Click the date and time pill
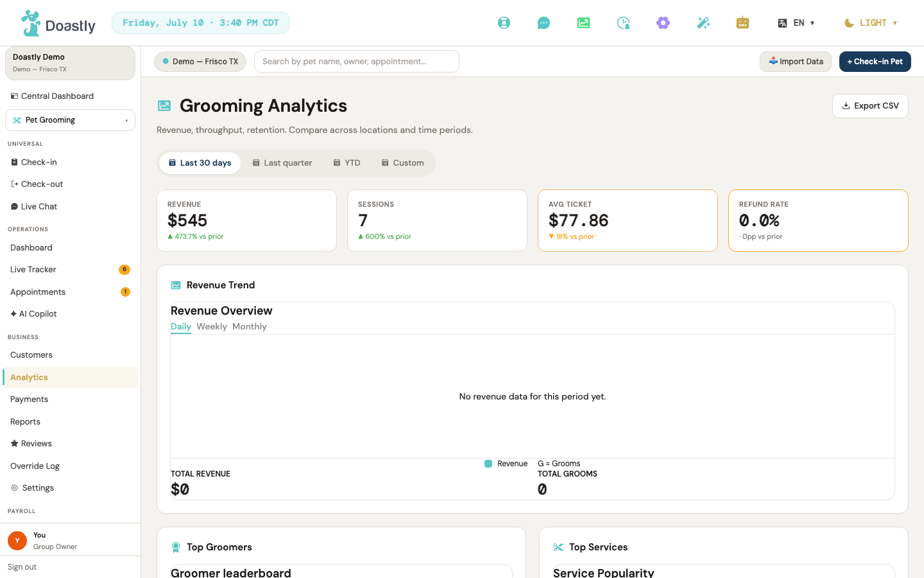Image resolution: width=924 pixels, height=578 pixels. click(x=201, y=23)
